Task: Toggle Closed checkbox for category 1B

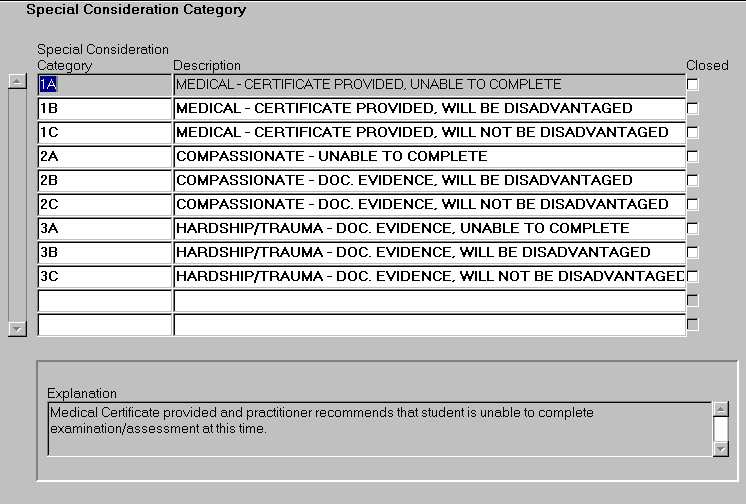Action: (692, 109)
